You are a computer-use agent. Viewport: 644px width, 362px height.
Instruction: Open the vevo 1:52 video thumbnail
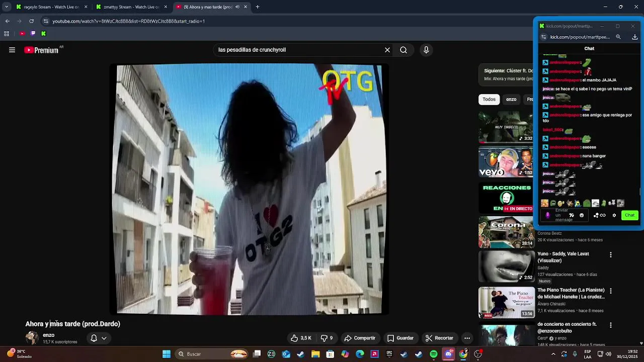506,161
